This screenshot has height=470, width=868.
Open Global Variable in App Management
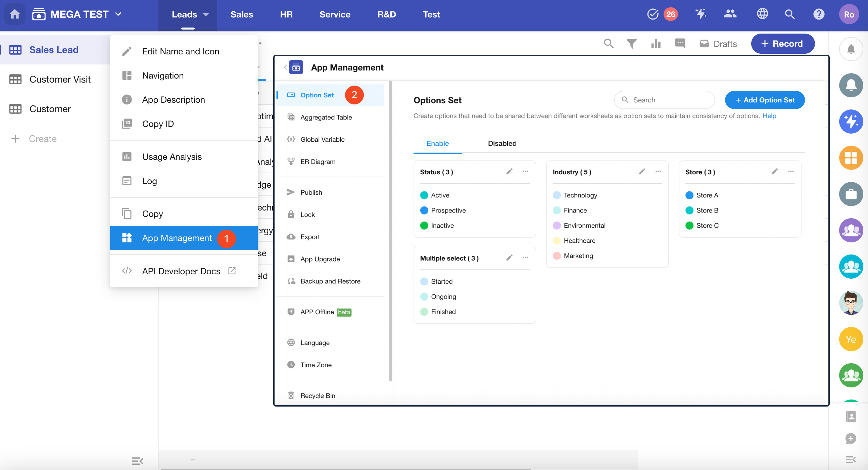[322, 139]
